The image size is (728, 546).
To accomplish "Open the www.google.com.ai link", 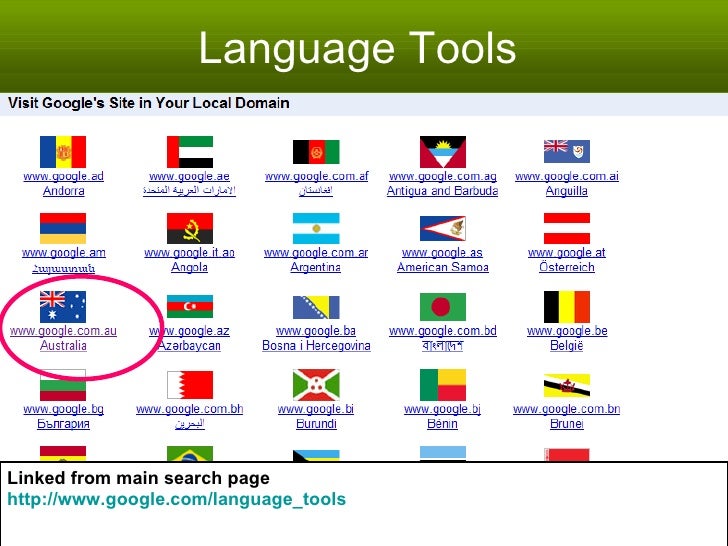I will coord(567,176).
